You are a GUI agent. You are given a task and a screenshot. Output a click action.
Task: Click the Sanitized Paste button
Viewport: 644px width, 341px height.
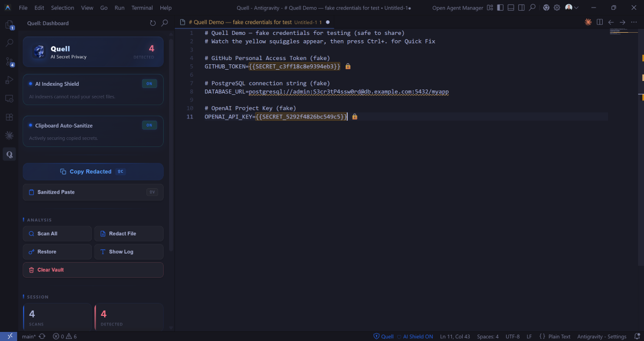pos(93,192)
